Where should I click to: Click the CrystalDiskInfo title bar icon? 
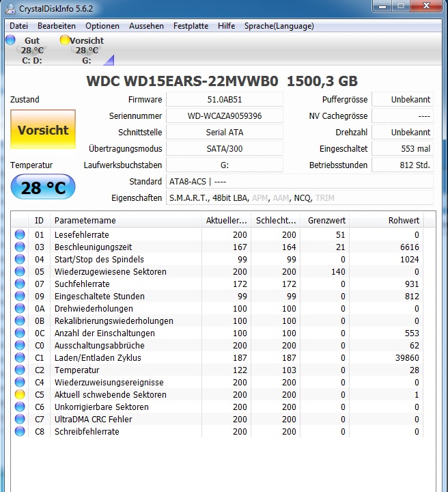(10, 8)
